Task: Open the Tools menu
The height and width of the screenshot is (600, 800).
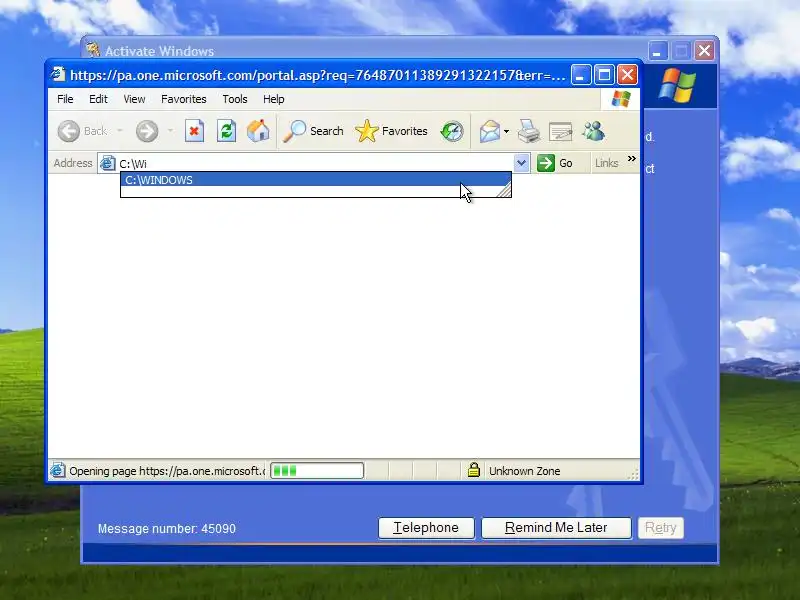Action: click(x=235, y=99)
